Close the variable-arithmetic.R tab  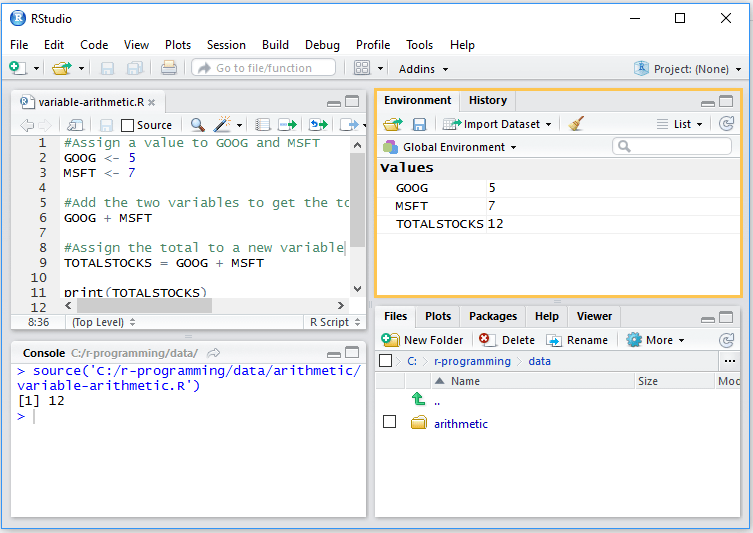(152, 102)
